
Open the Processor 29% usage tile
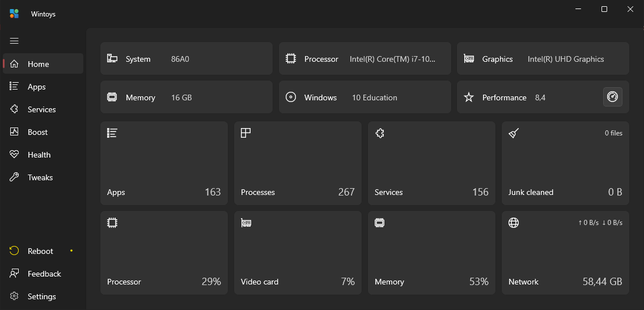pyautogui.click(x=164, y=253)
